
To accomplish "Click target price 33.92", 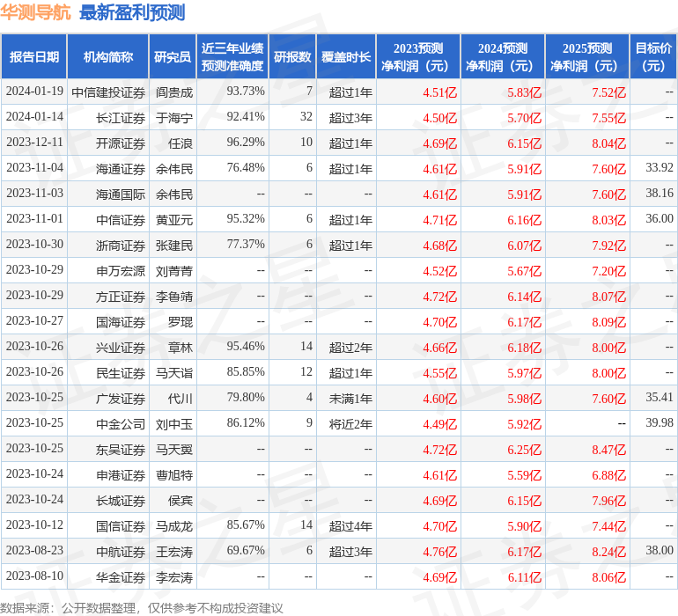I will [x=660, y=168].
